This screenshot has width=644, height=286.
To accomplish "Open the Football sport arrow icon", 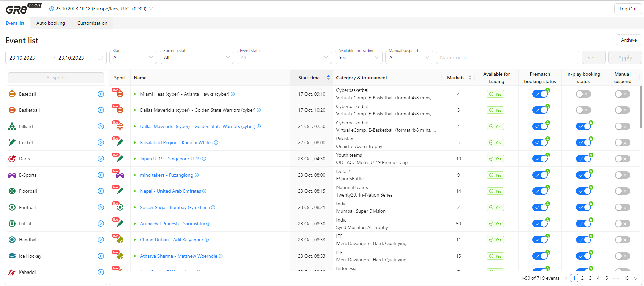I will pos(101,207).
